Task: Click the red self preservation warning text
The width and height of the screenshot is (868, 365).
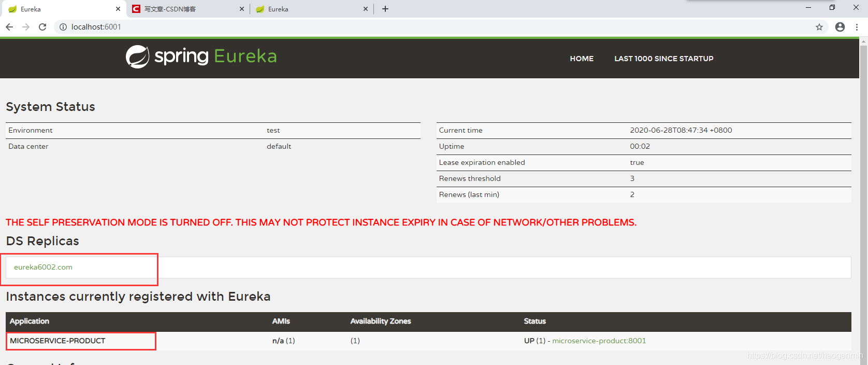Action: point(321,222)
